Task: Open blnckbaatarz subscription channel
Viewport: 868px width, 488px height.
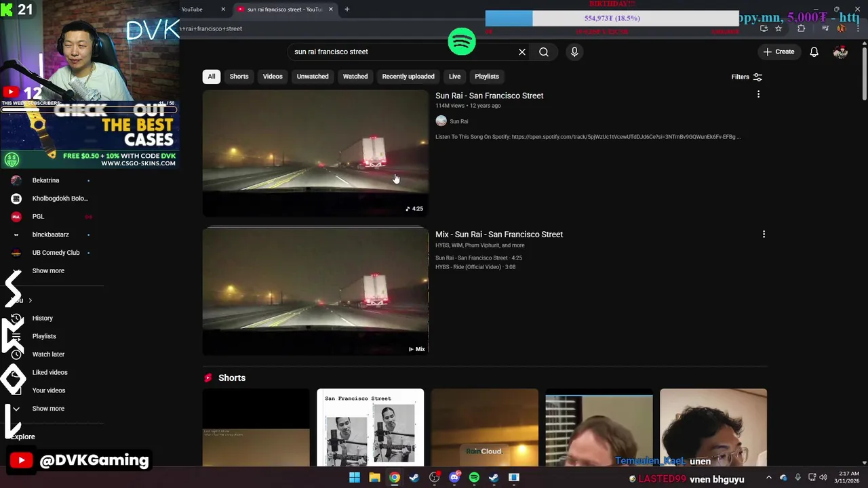Action: coord(52,235)
